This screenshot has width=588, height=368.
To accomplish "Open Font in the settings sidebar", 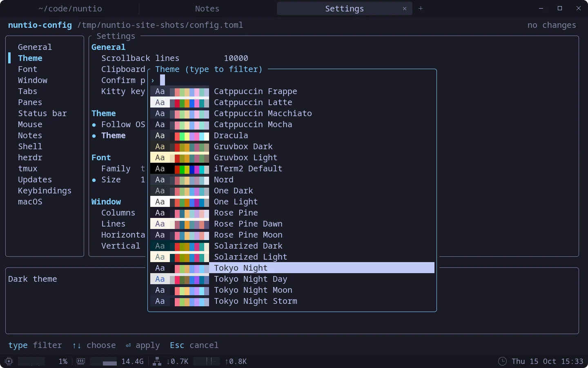I will point(27,69).
